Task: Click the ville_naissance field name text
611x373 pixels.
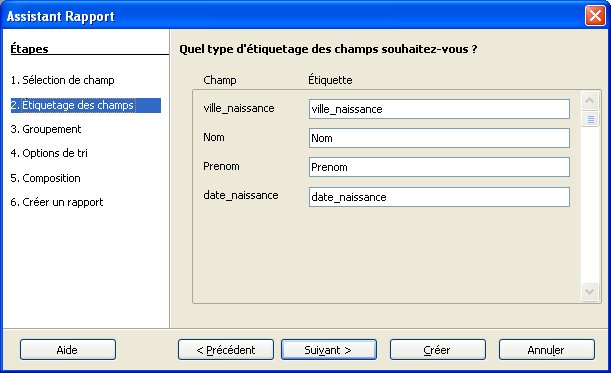Action: tap(239, 108)
